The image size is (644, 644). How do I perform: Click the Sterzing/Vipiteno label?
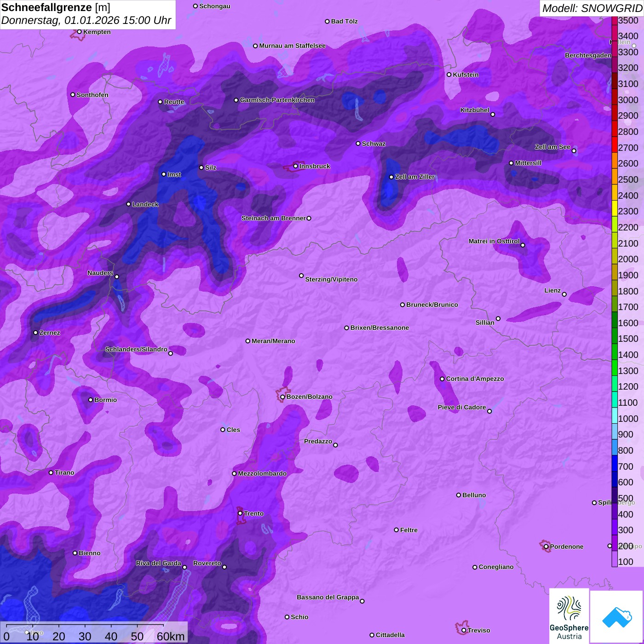click(332, 279)
